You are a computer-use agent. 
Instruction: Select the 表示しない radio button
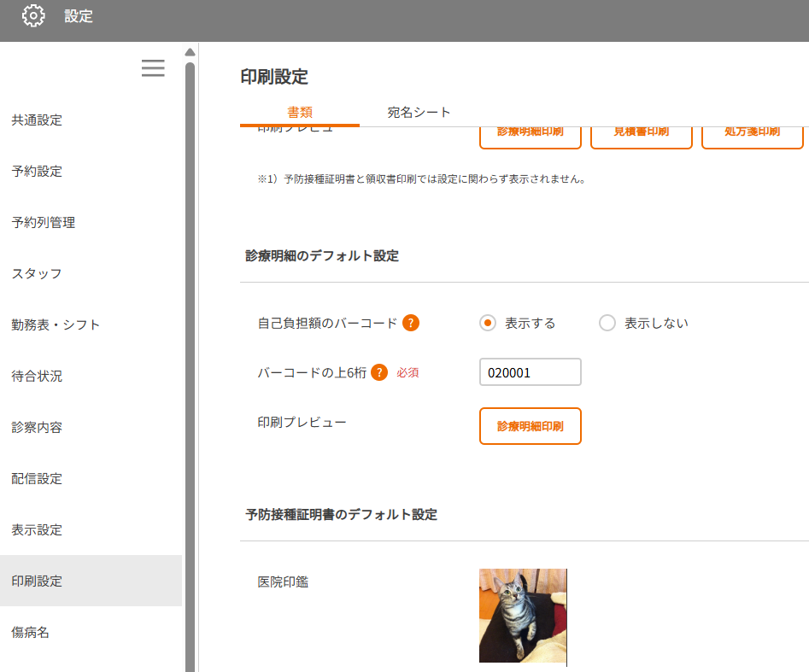(x=607, y=323)
